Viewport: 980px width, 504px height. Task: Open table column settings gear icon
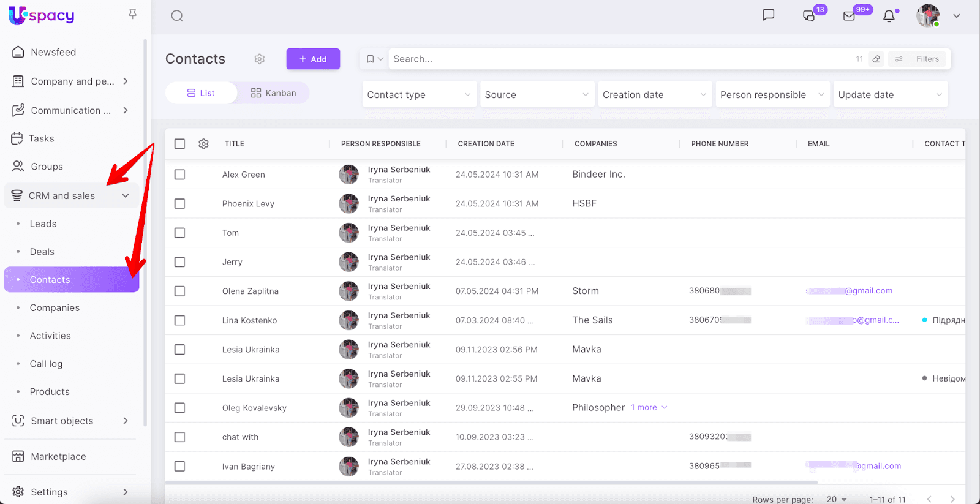point(203,144)
